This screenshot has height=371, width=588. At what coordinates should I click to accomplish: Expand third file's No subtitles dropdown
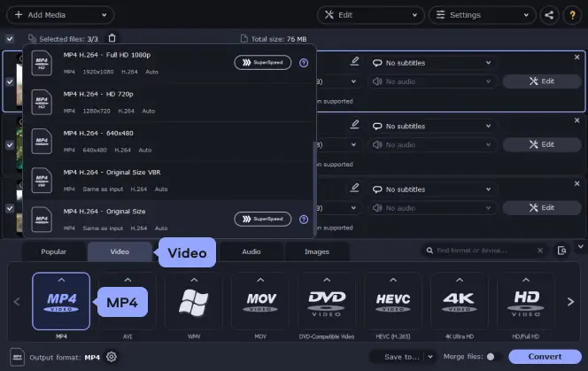click(432, 189)
